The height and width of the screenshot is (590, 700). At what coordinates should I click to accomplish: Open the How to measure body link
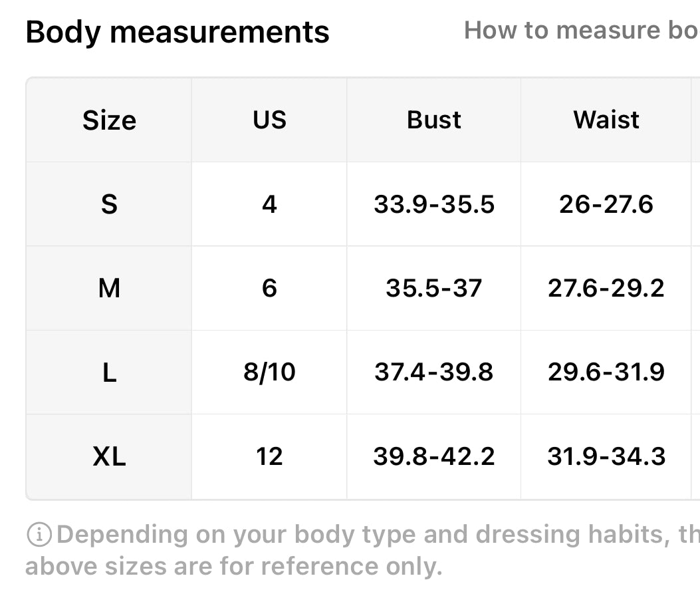coord(582,31)
